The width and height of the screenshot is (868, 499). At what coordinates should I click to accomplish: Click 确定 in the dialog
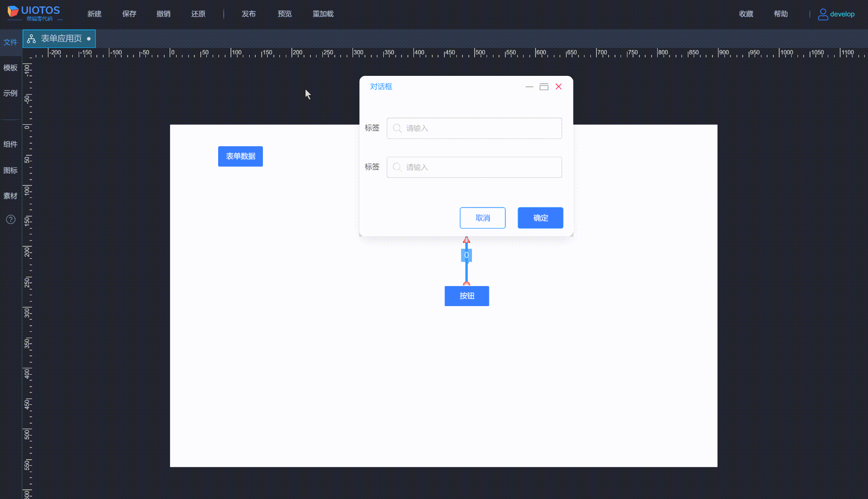click(541, 218)
